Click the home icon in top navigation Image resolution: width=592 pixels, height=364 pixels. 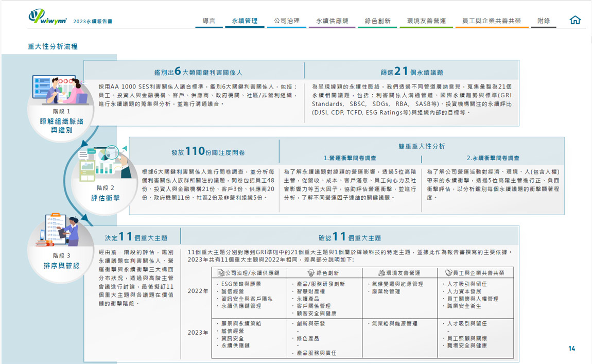(x=575, y=20)
